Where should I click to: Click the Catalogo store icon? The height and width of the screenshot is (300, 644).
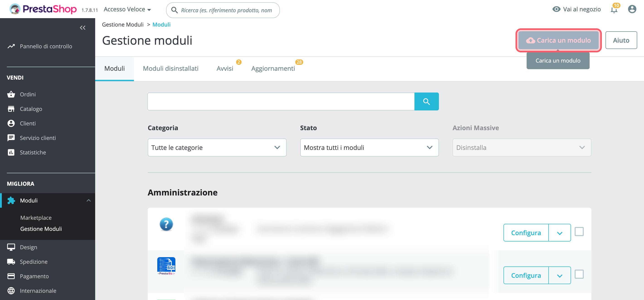[x=11, y=109]
